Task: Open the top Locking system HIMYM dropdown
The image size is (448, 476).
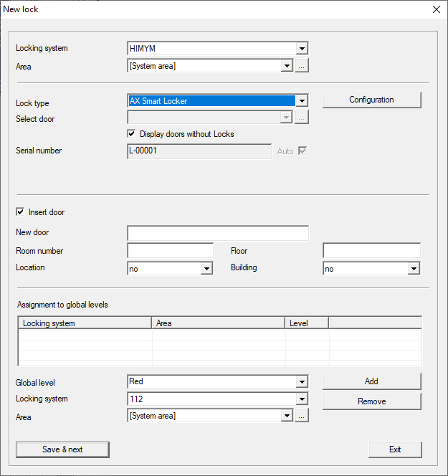Action: click(302, 49)
